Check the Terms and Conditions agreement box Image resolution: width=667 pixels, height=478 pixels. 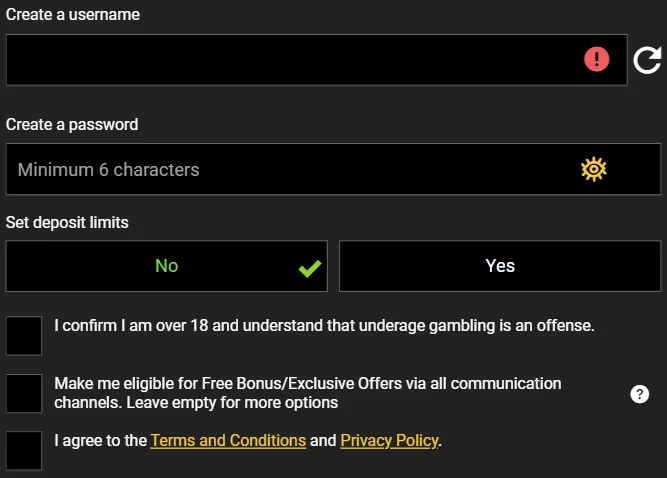pos(24,451)
